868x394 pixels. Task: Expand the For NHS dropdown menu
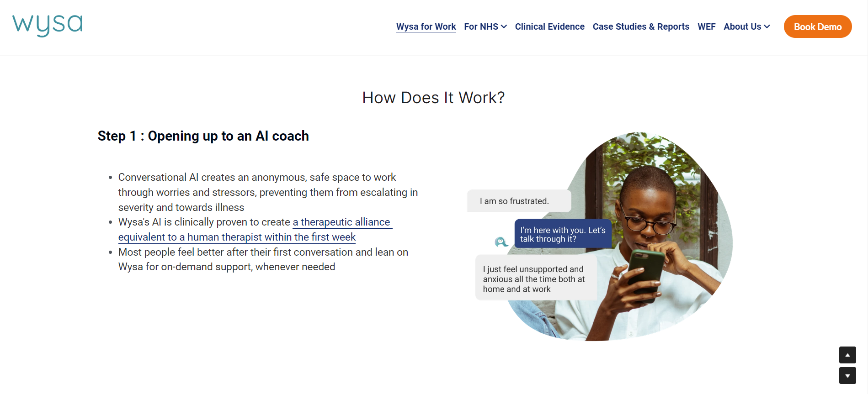click(x=485, y=26)
